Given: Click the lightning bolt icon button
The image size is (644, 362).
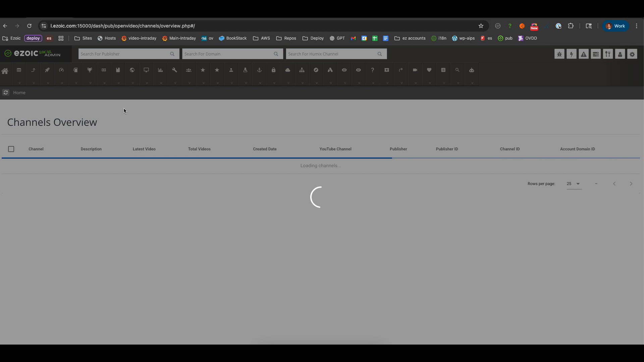Looking at the screenshot, I should click(571, 54).
